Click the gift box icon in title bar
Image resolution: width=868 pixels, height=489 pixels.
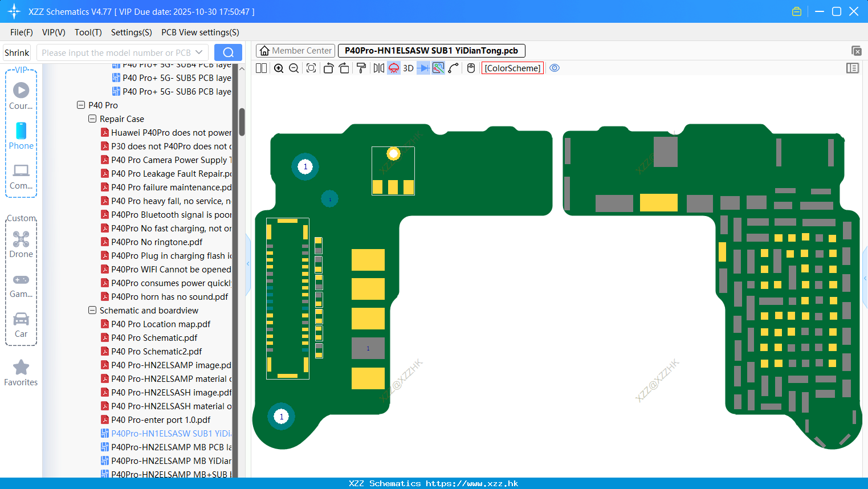tap(797, 11)
